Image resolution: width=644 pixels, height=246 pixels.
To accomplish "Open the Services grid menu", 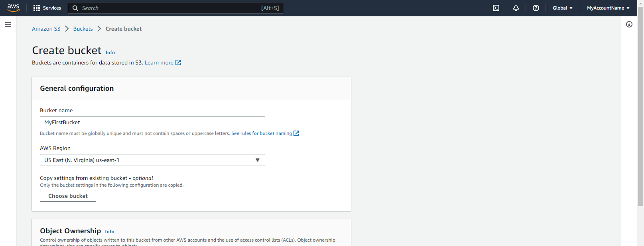I will 47,8.
